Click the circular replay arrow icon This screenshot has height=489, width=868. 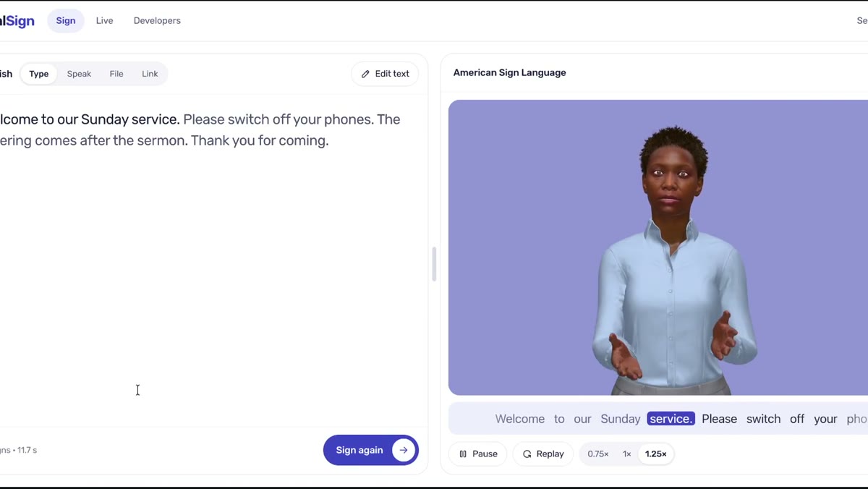coord(527,454)
